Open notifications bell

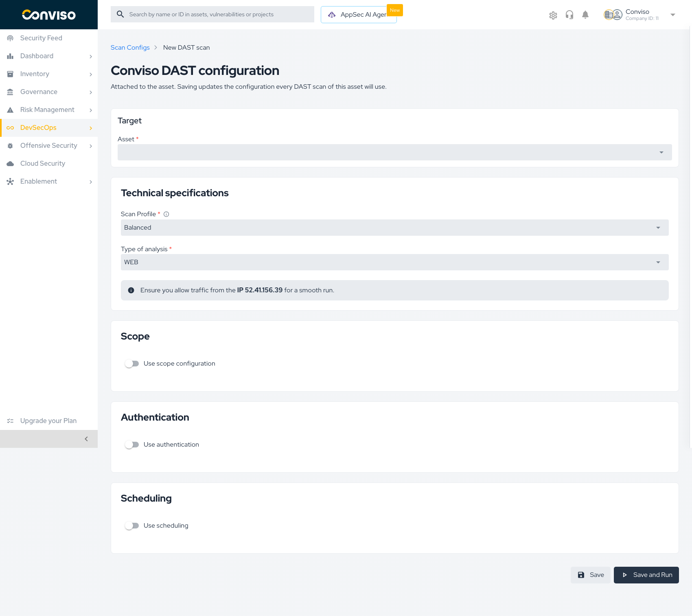585,15
